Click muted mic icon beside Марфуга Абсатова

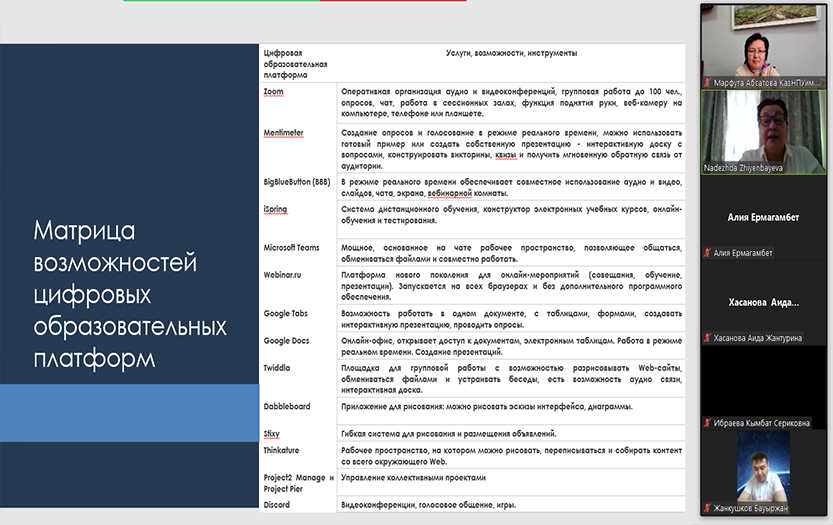(x=707, y=84)
